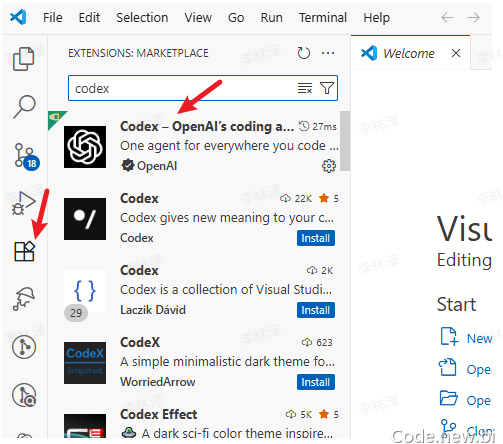Install the CodeX theme by WorriedArrow

316,382
